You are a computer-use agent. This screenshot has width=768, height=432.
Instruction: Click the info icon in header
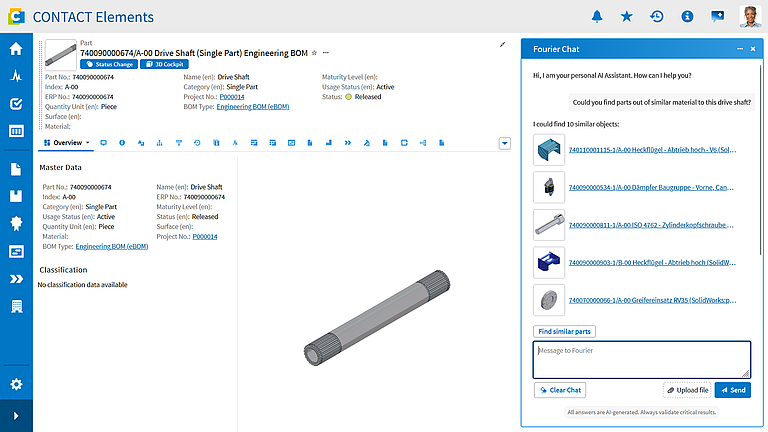(x=687, y=16)
